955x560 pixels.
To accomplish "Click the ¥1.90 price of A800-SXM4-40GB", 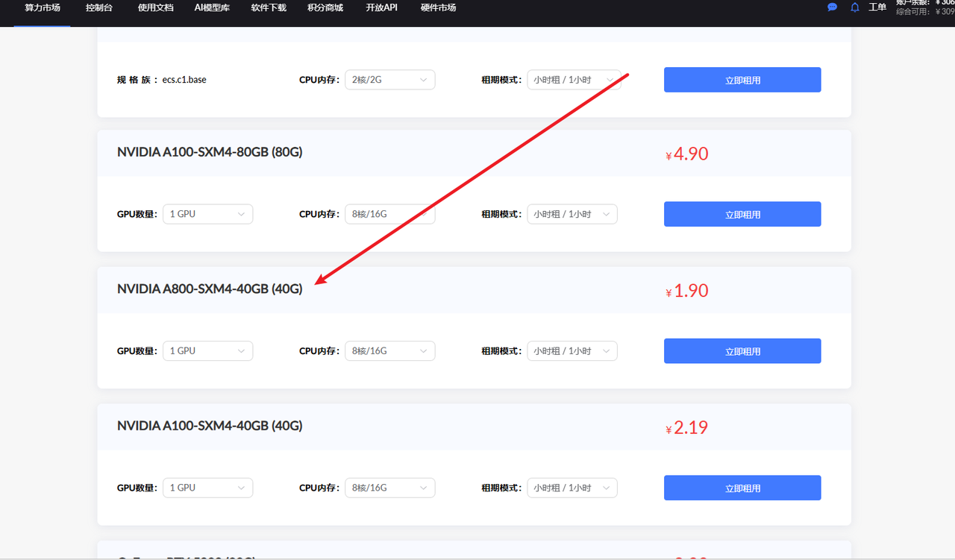I will [x=686, y=291].
